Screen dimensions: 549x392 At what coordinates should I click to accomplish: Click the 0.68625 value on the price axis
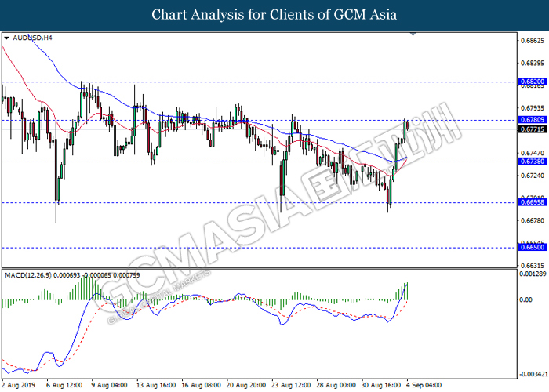532,40
